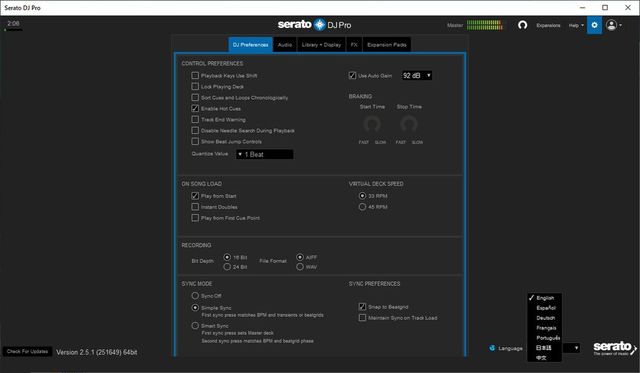Select WAV file format

(300, 266)
